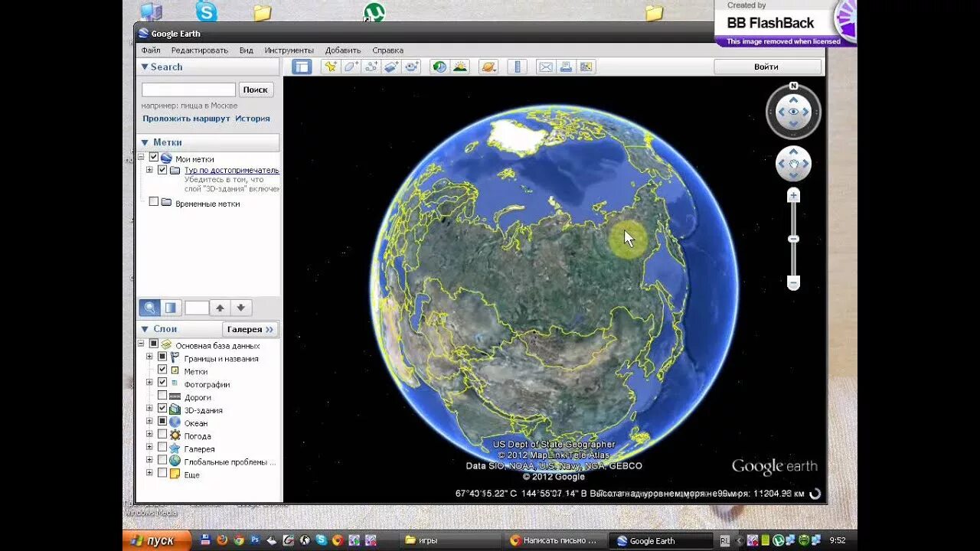Screen dimensions: 980x551
Task: Open the 'Редактировать' menu
Action: (x=200, y=50)
